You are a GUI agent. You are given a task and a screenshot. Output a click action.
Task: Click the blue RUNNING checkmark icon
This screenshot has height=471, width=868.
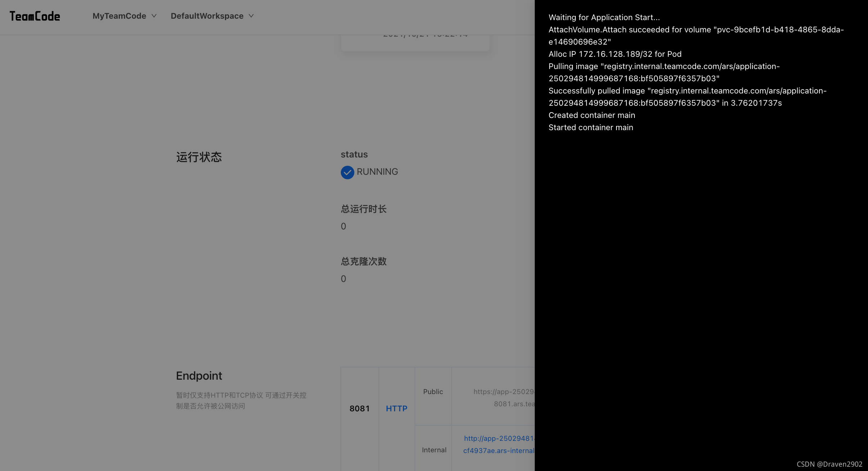tap(347, 172)
